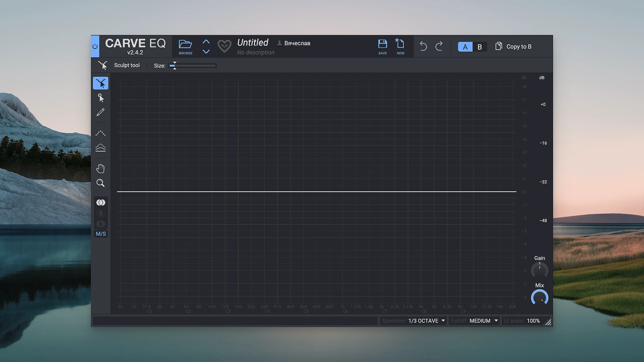
Task: Switch to the B state tab
Action: point(480,47)
